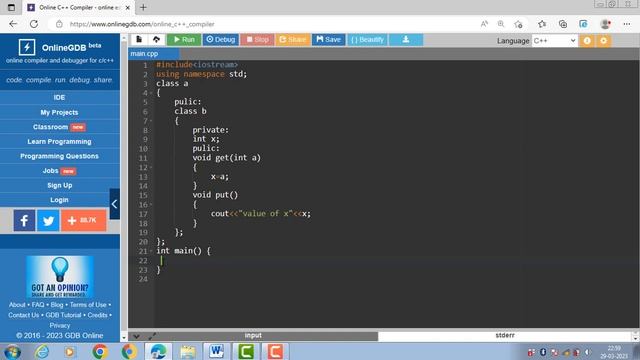Click the orange info icon button
The width and height of the screenshot is (640, 360).
point(587,40)
